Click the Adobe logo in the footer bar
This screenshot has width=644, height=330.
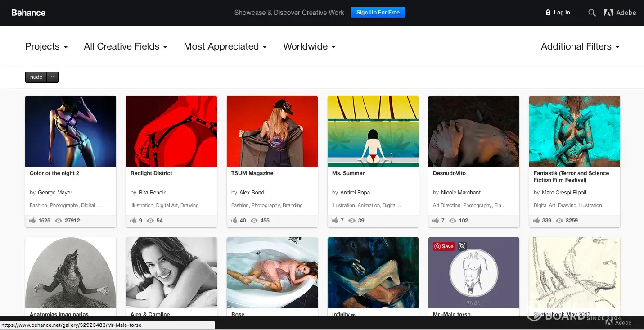pos(619,322)
